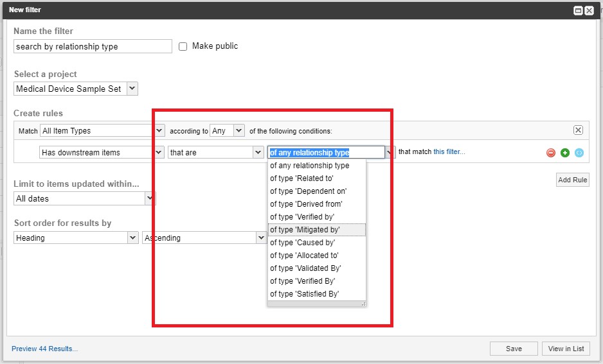Select option of type 'Validated By'
The height and width of the screenshot is (364, 603).
317,268
